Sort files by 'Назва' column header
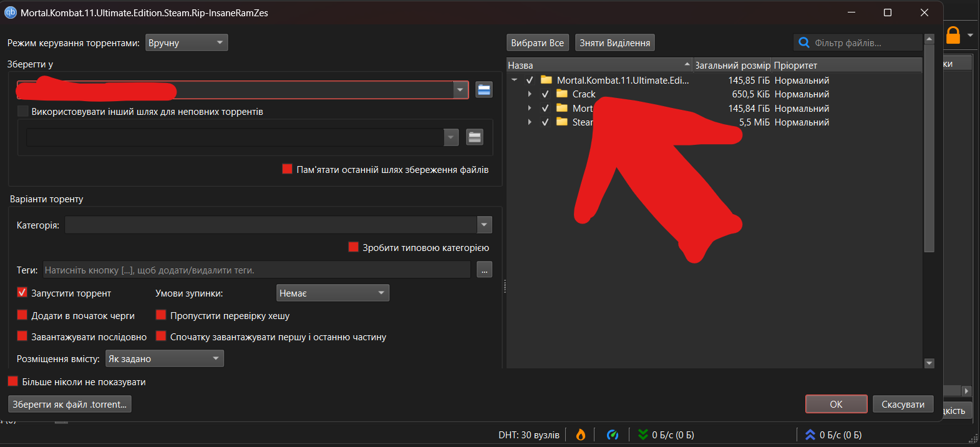The width and height of the screenshot is (980, 447). (x=599, y=65)
